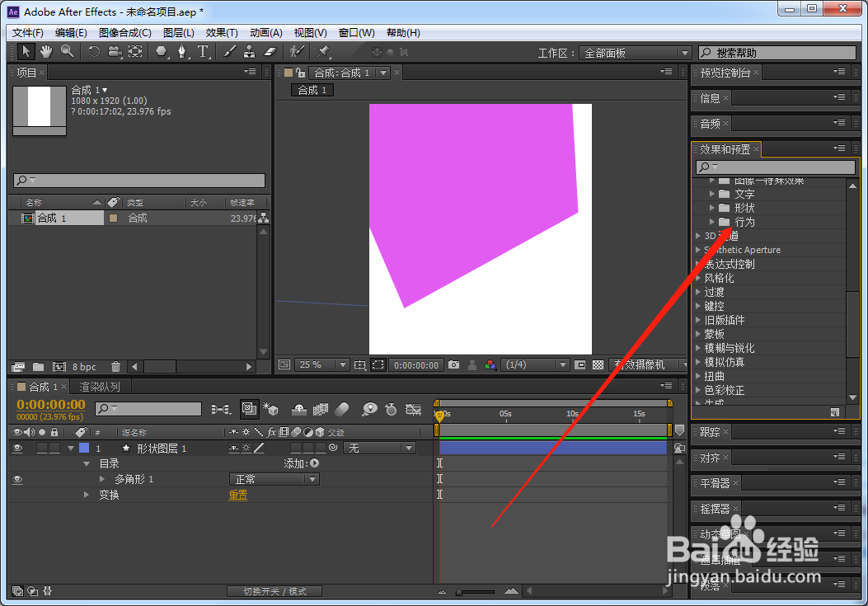Select the Clone Stamp tool
This screenshot has width=868, height=606.
click(250, 52)
